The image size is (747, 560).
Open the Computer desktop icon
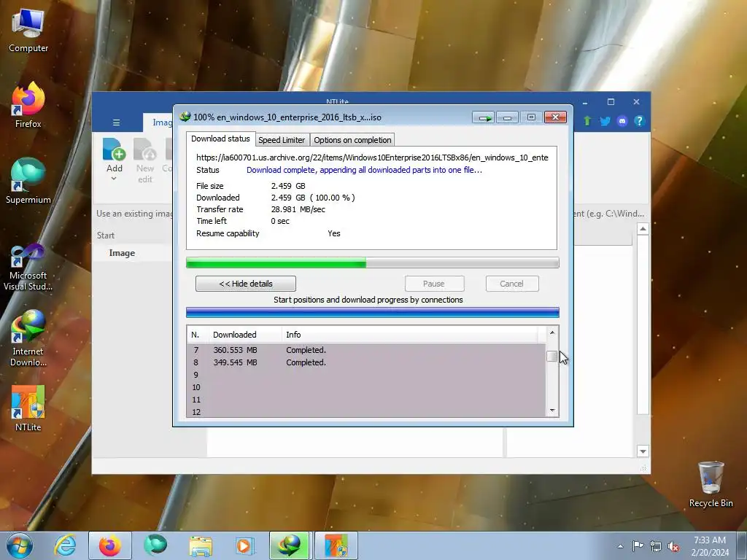(28, 31)
